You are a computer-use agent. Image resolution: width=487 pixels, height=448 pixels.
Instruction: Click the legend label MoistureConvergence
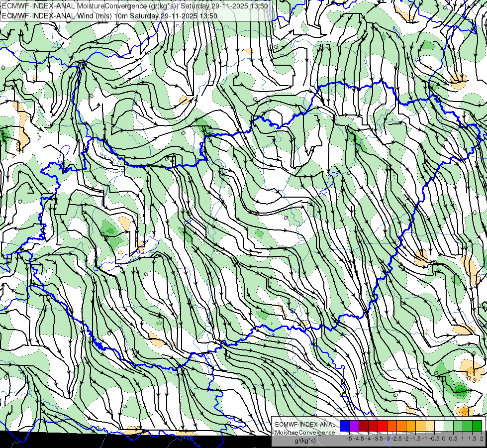point(305,433)
